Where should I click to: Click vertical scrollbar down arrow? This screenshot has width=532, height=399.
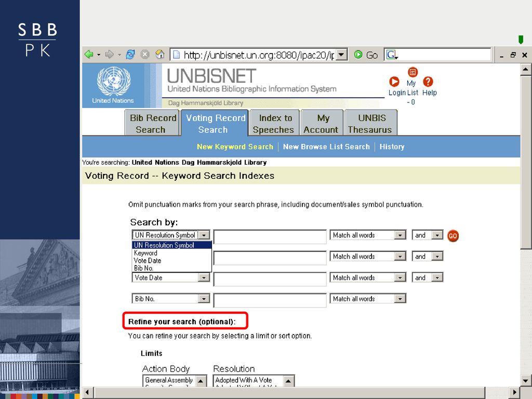coord(526,380)
